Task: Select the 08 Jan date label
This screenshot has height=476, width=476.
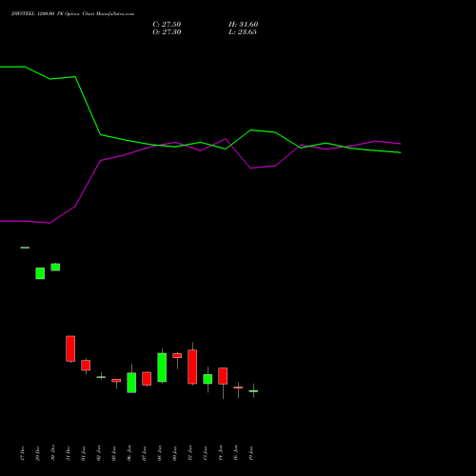Action: pos(160,453)
